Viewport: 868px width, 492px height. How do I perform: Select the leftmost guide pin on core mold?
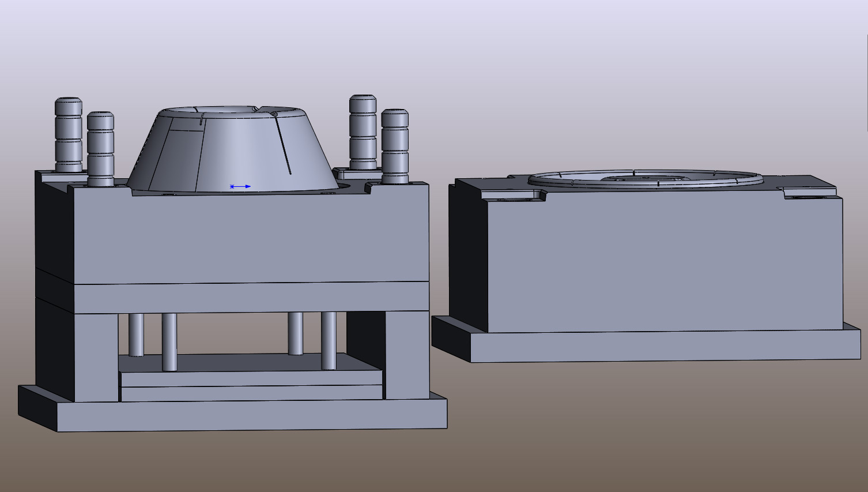tap(69, 135)
